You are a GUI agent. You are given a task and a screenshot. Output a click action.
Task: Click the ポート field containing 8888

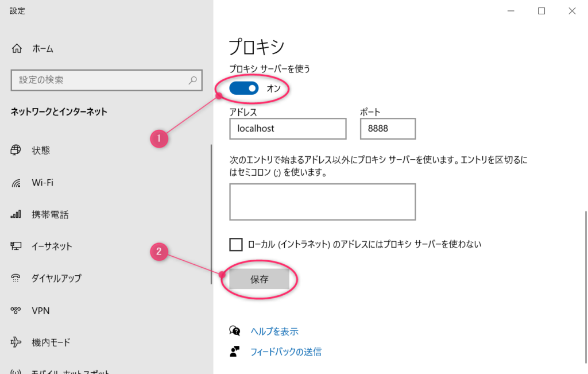pos(388,129)
